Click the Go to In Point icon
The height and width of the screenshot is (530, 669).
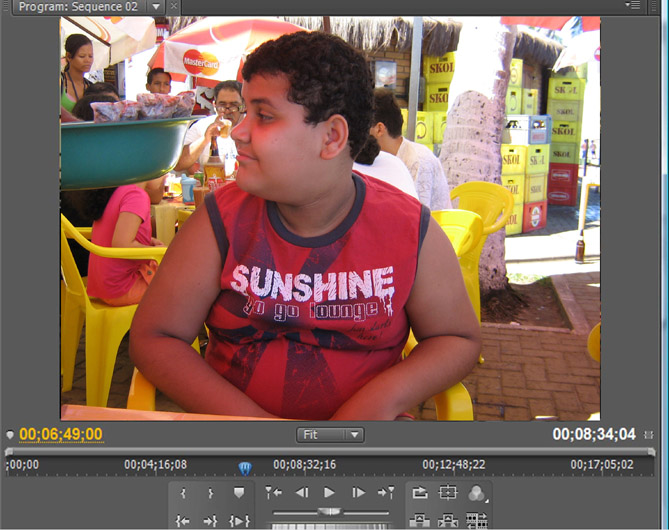[x=183, y=520]
